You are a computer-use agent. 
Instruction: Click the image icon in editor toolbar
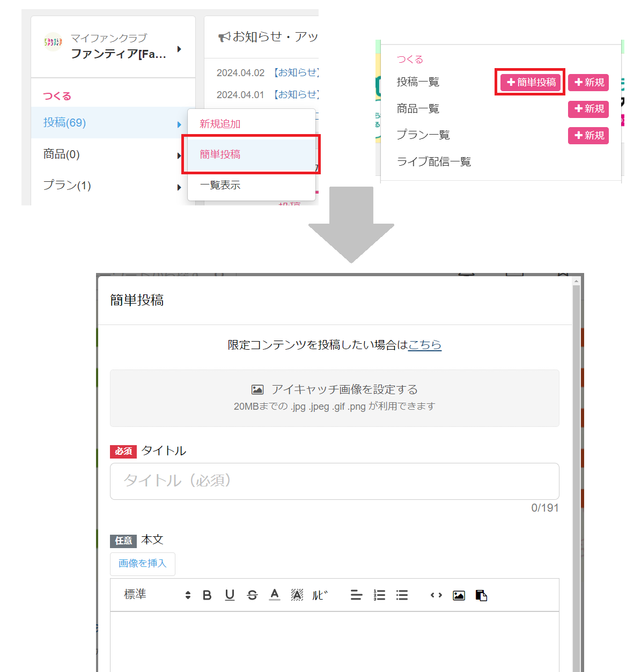(459, 595)
